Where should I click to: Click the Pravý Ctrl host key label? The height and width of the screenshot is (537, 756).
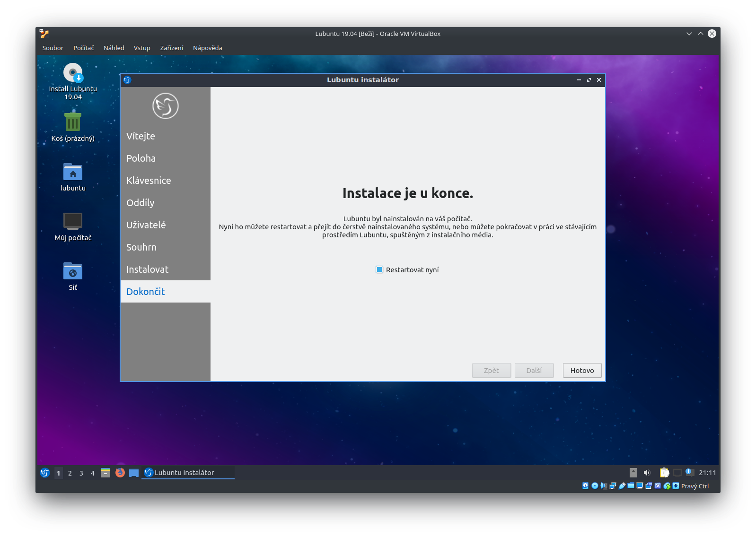tap(695, 486)
